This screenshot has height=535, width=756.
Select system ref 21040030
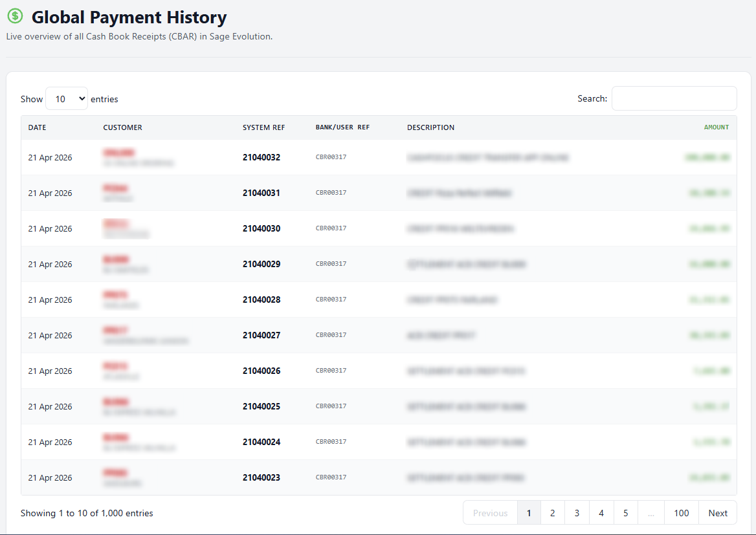261,228
